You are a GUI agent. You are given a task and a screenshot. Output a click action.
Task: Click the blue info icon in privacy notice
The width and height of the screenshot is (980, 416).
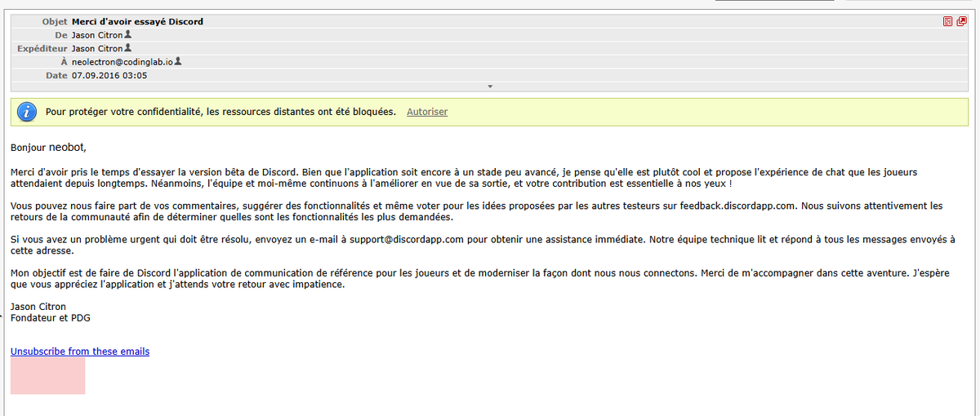(x=28, y=112)
